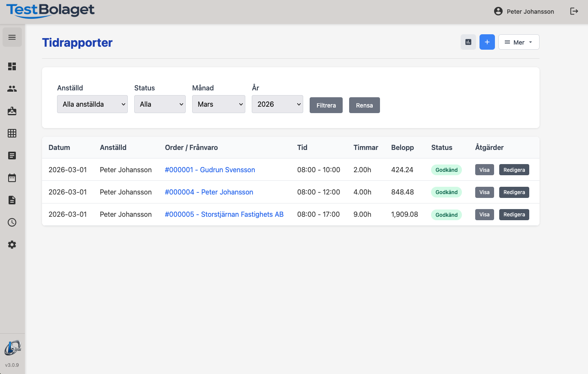
Task: Open the År dropdown showing 2026
Action: pos(277,104)
